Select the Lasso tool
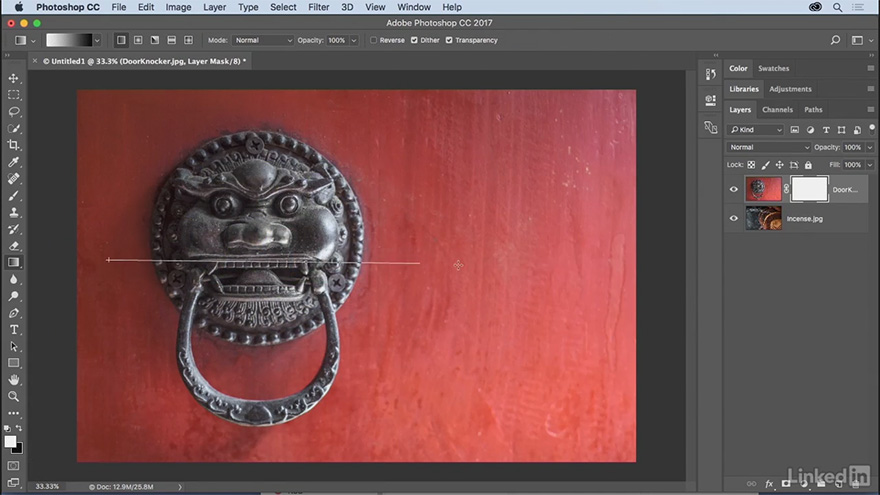This screenshot has width=880, height=495. 13,112
